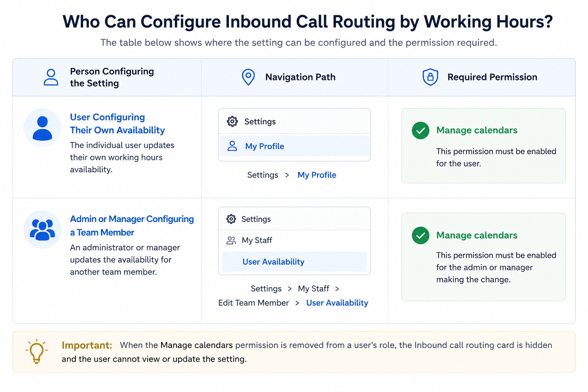This screenshot has height=392, width=588.
Task: Click the chevron between Settings and My Staff breadcrumb
Action: (x=290, y=289)
